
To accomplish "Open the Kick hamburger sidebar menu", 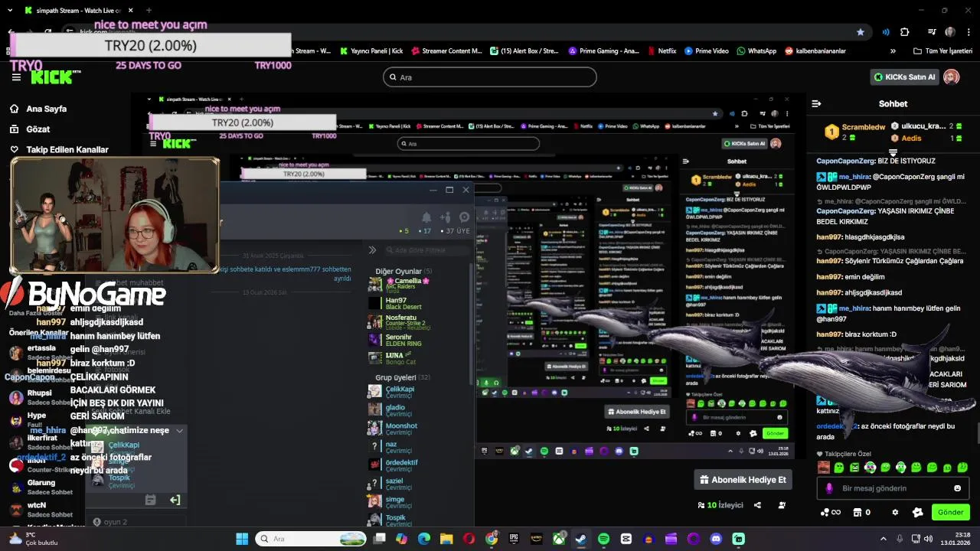I will point(16,77).
